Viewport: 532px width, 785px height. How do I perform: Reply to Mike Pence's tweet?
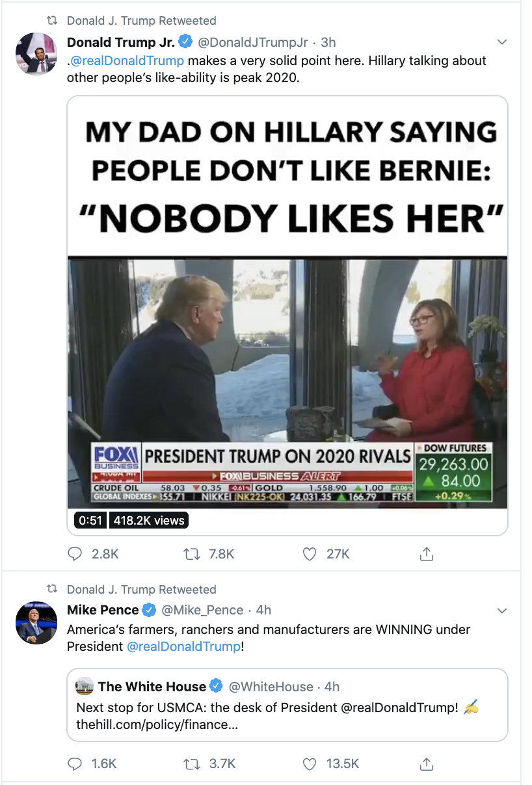coord(76,763)
